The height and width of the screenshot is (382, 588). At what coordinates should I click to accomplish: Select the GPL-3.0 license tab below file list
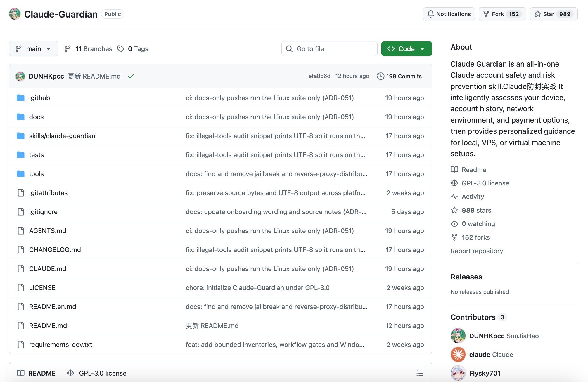pos(96,373)
